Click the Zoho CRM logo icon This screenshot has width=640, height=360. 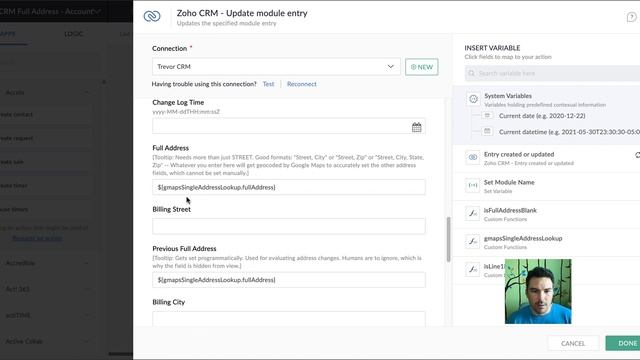point(152,16)
